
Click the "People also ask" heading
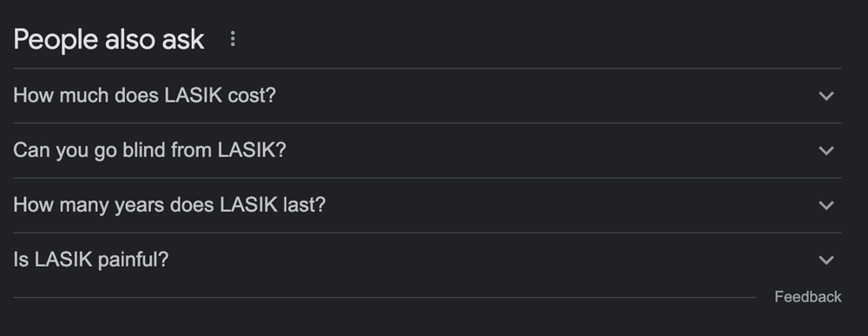tap(108, 39)
